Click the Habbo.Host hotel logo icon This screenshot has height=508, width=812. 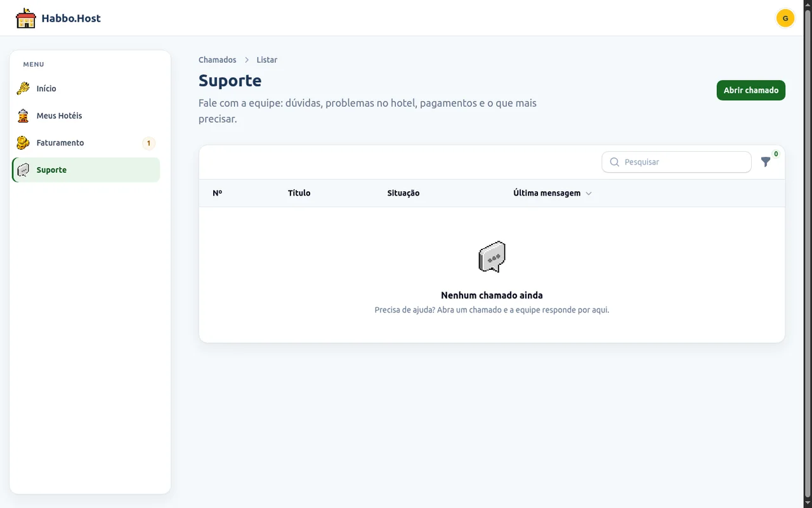click(x=26, y=18)
